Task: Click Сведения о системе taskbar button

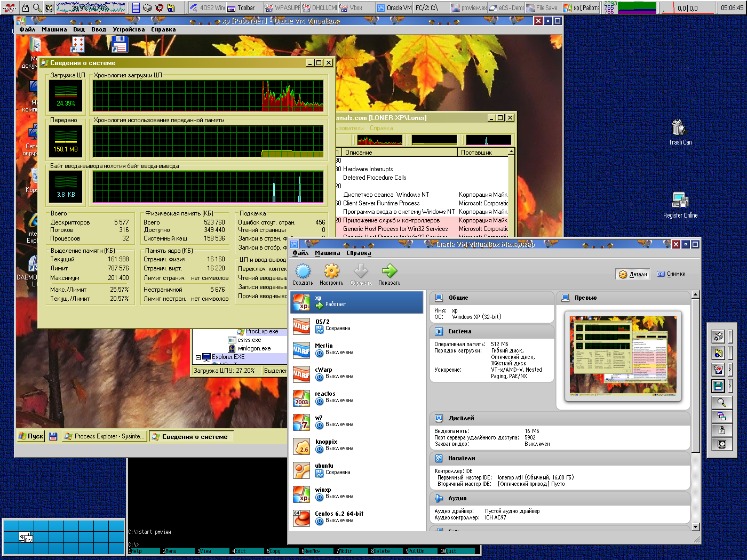Action: 191,437
